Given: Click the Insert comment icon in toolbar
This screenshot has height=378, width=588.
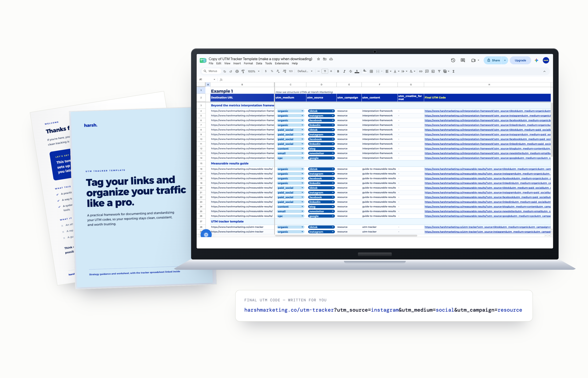Looking at the screenshot, I should click(427, 71).
